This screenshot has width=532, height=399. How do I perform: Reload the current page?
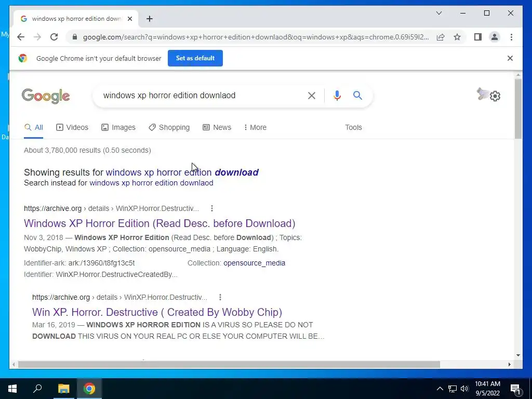(x=54, y=37)
